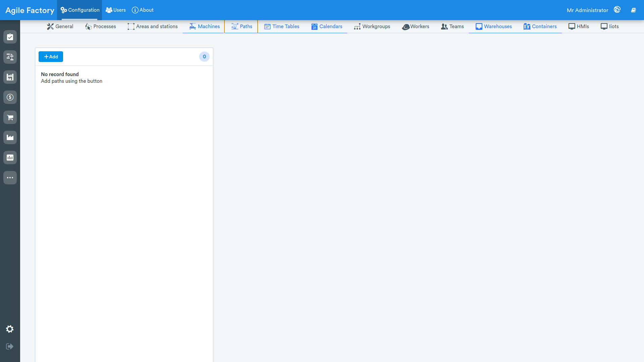Open the clipboard tasks sidebar icon
This screenshot has height=362, width=644.
[x=10, y=37]
